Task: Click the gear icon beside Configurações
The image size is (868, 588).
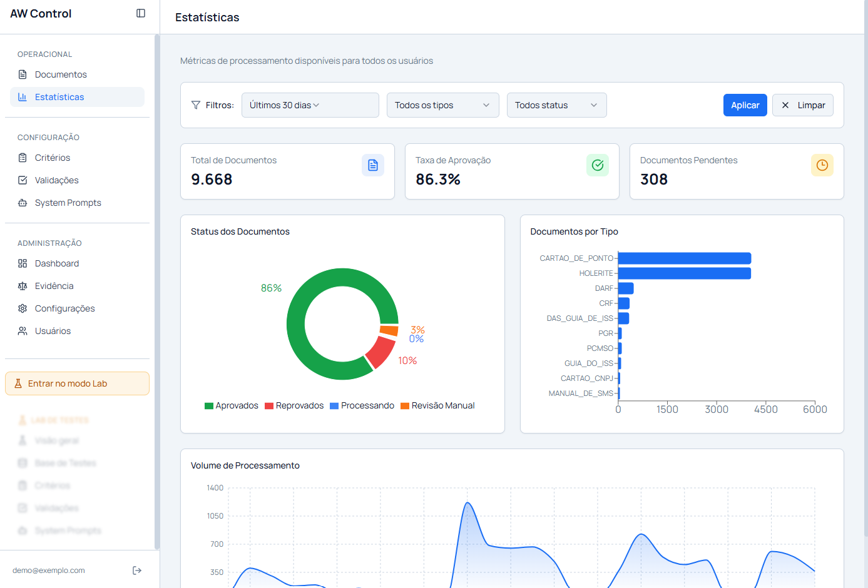Action: click(x=23, y=308)
